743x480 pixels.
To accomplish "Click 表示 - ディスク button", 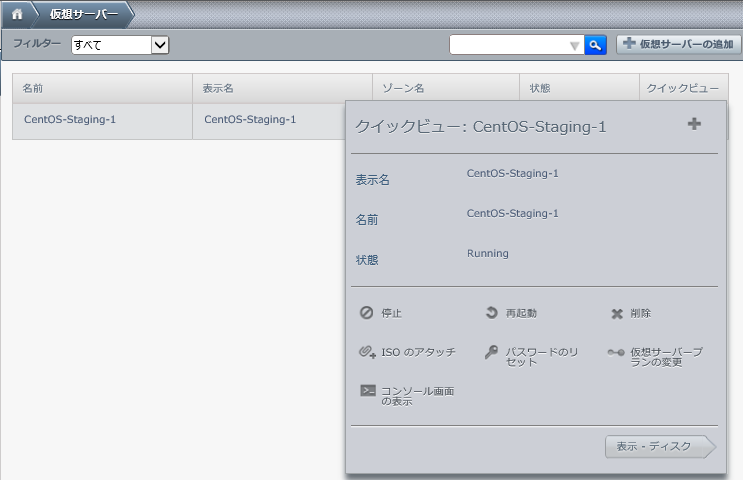I will coord(657,446).
